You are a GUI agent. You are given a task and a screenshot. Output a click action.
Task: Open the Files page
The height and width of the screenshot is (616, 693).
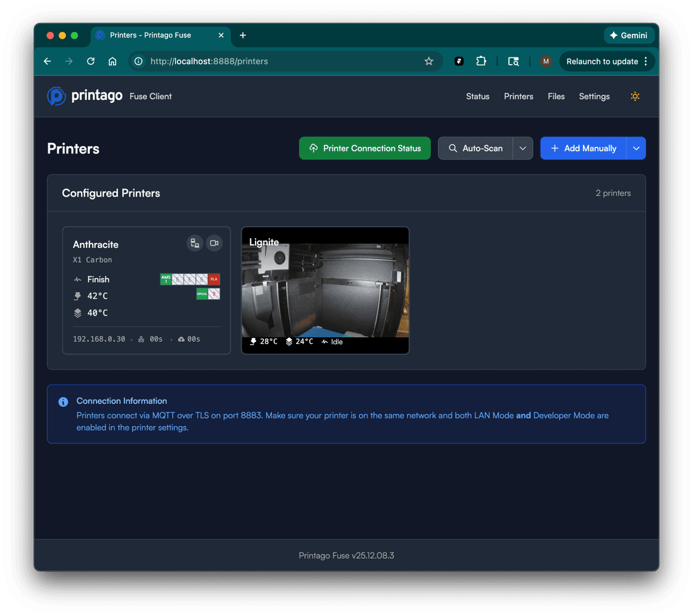click(556, 96)
